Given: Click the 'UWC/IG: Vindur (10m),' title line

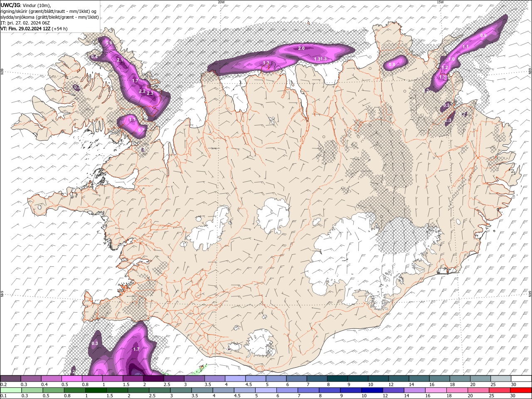Looking at the screenshot, I should tap(26, 5).
